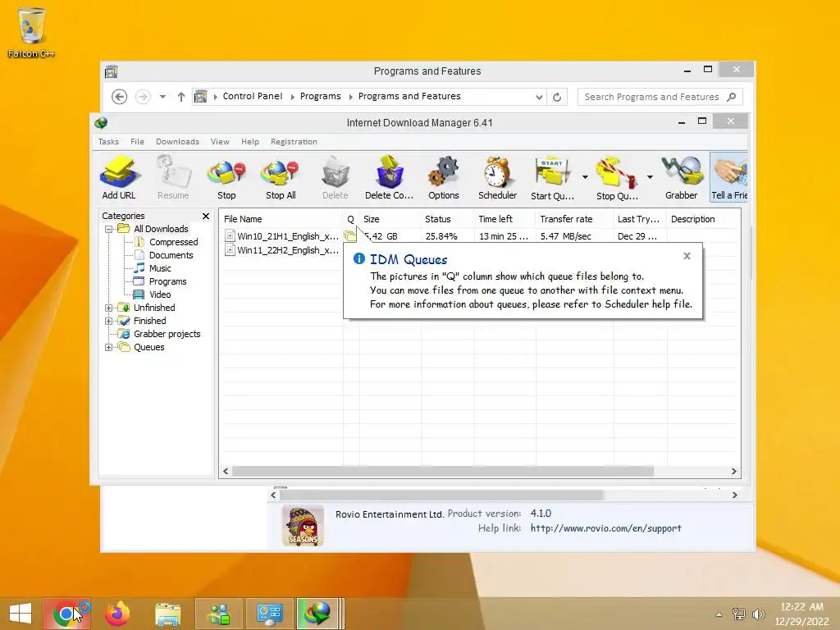Select the Documents category
The image size is (840, 630).
171,256
